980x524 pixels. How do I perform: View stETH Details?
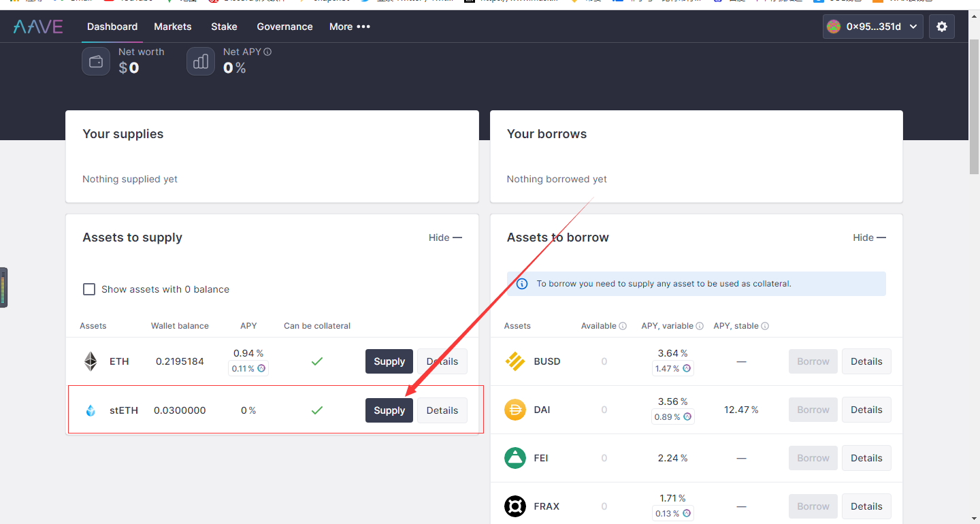click(x=442, y=410)
